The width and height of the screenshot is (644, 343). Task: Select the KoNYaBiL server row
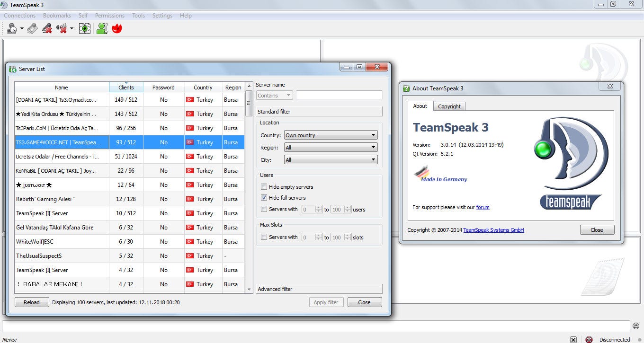[x=129, y=171]
